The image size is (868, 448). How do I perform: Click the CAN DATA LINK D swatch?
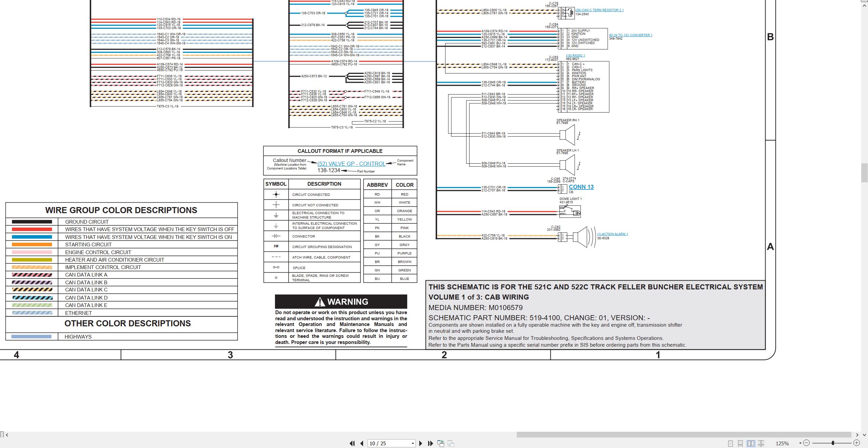pyautogui.click(x=32, y=298)
